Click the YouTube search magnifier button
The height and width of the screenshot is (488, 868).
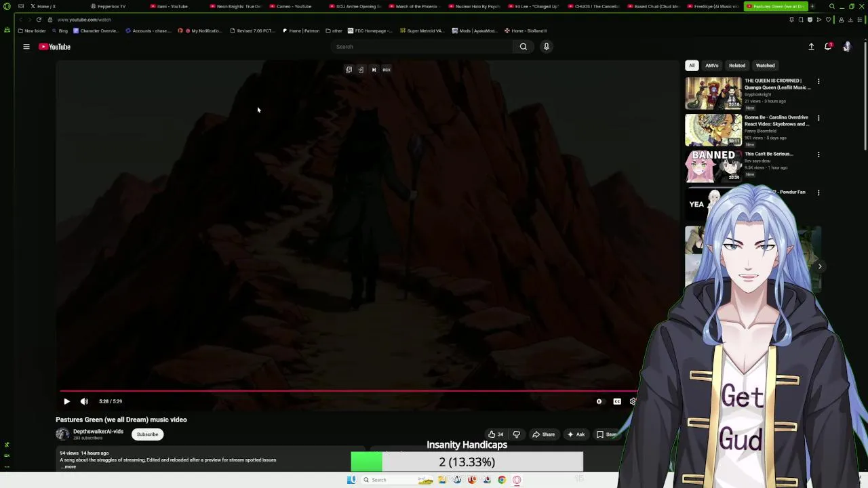(524, 47)
